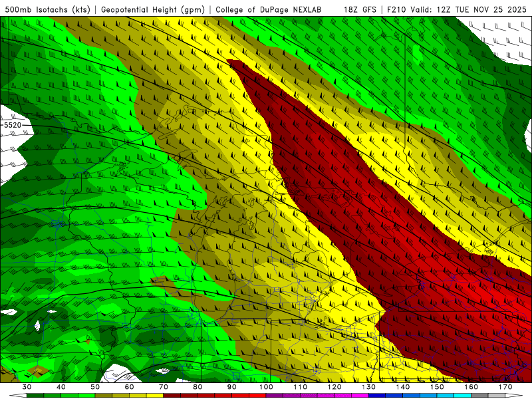Click the 170 value on the color scale

(505, 387)
